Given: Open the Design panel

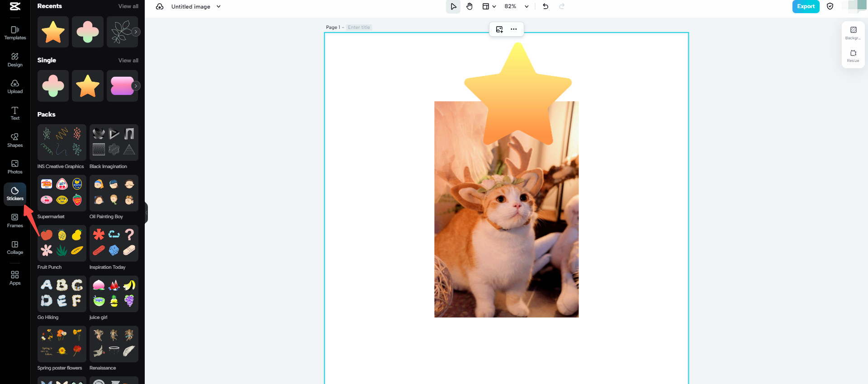Looking at the screenshot, I should pyautogui.click(x=15, y=60).
